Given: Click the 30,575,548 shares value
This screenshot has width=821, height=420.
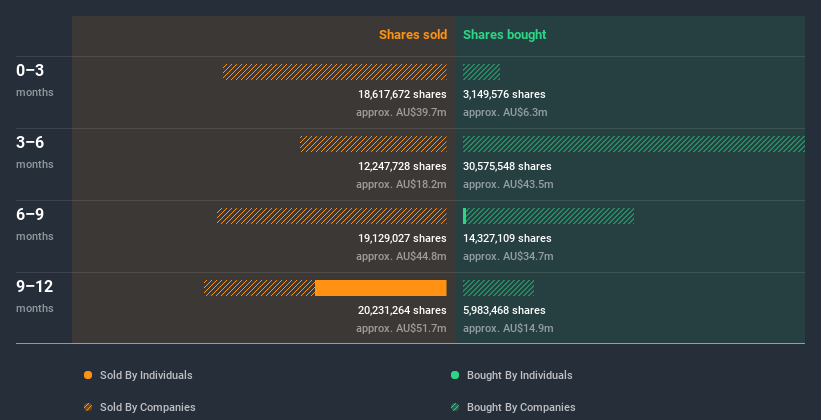Looking at the screenshot, I should [507, 166].
